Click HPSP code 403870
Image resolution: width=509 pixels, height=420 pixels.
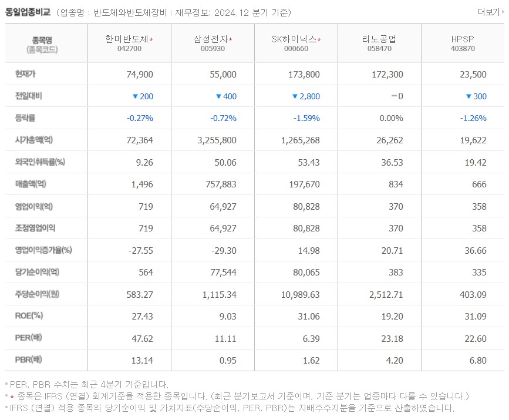(x=463, y=49)
